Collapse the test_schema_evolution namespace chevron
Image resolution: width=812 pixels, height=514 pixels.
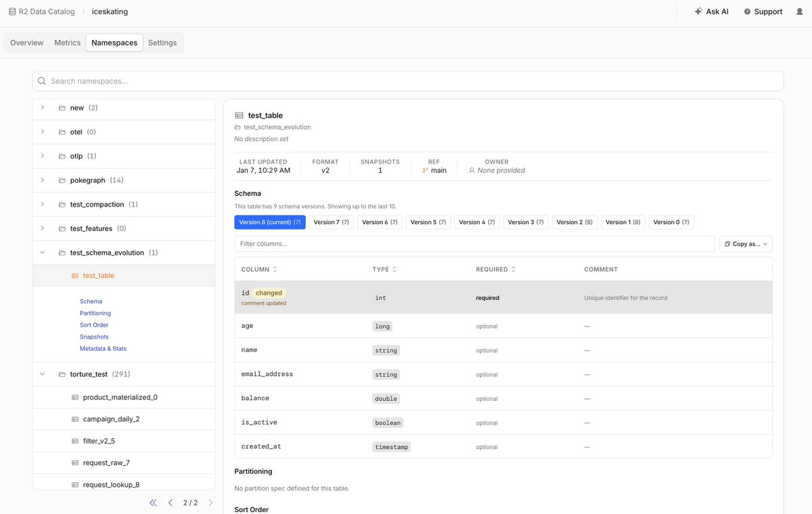click(x=43, y=253)
